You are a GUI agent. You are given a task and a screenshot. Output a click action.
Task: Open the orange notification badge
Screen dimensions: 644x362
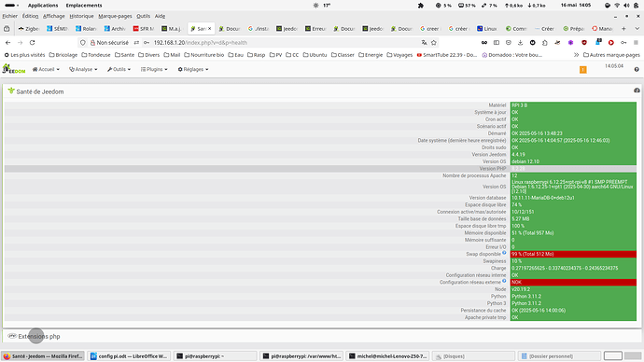(582, 70)
